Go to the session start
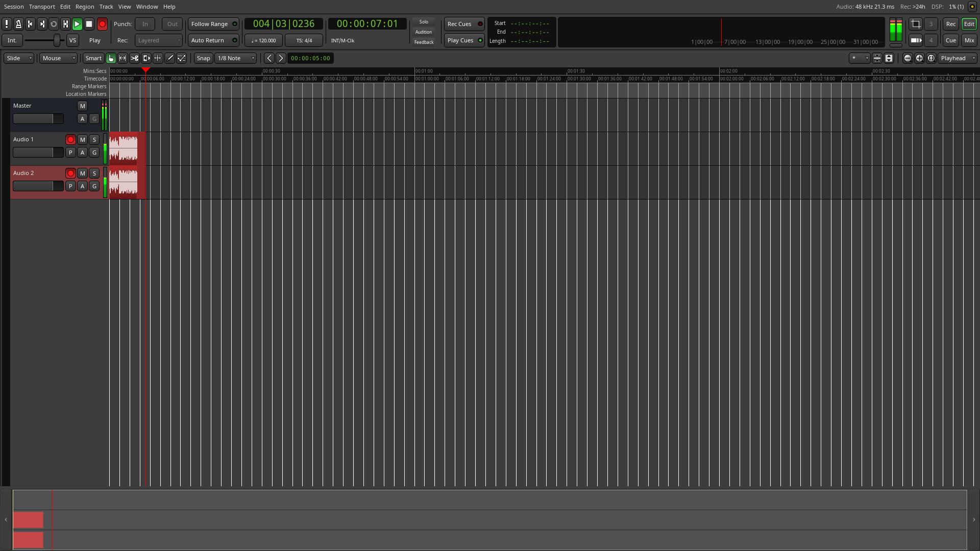The height and width of the screenshot is (551, 980). point(30,24)
